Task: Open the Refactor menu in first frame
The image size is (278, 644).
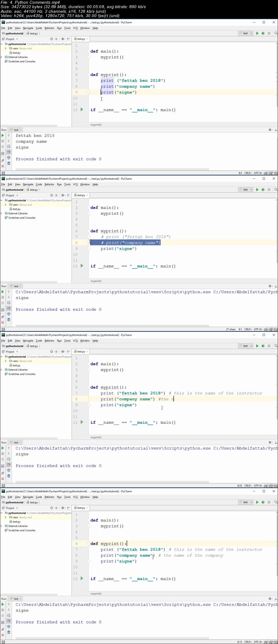Action: (49, 28)
